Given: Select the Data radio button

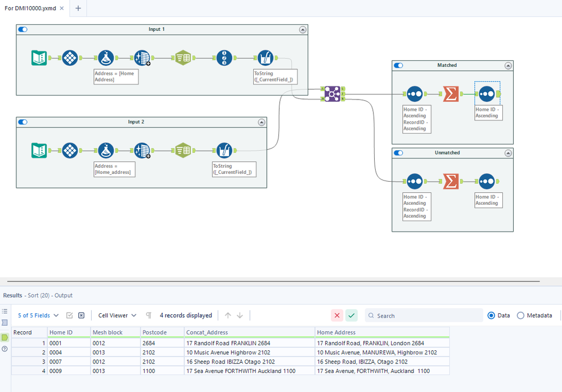Looking at the screenshot, I should coord(491,316).
